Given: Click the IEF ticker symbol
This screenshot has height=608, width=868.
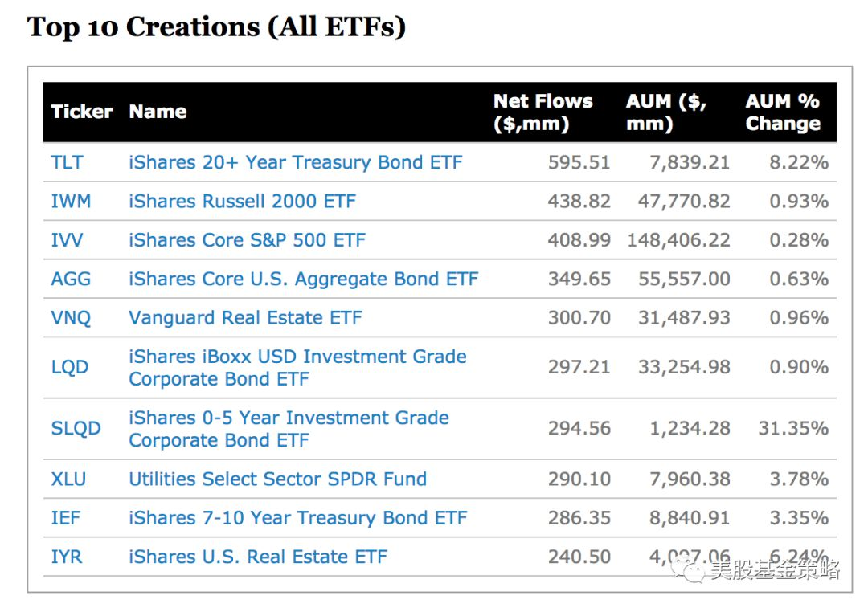Looking at the screenshot, I should pyautogui.click(x=66, y=518).
